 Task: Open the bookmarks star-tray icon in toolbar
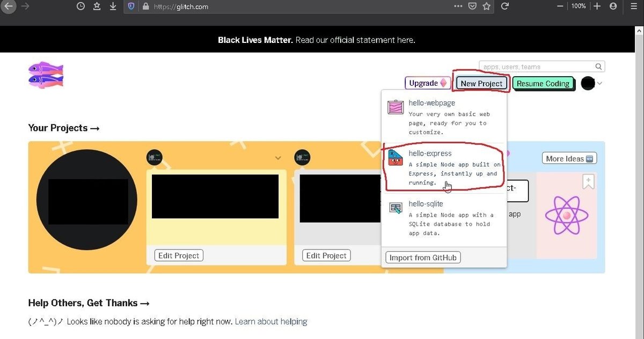click(x=97, y=6)
